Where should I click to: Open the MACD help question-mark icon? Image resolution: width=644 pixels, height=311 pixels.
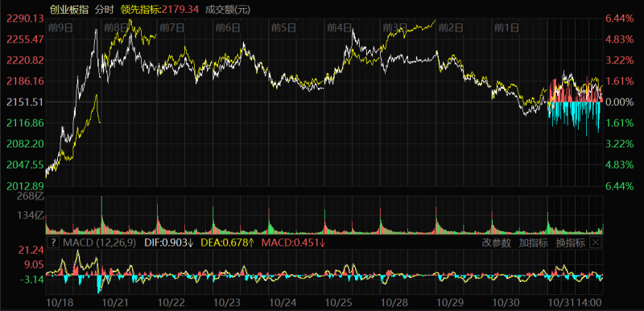click(53, 243)
